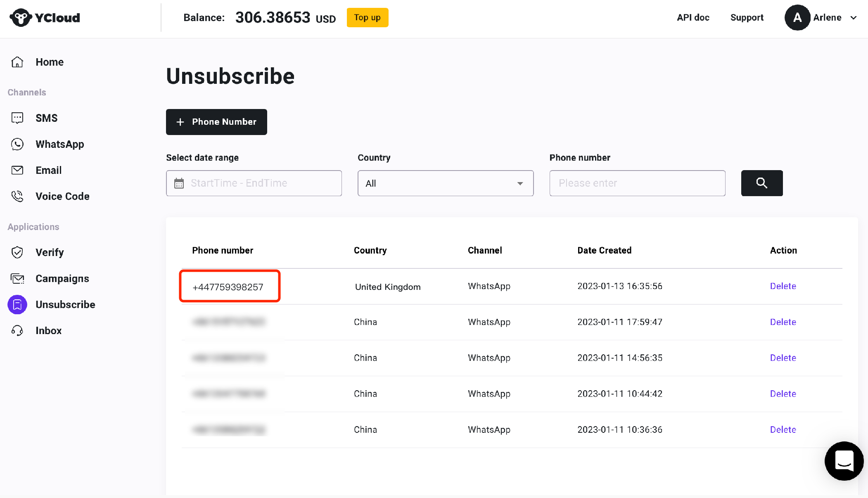Open the API doc link
Image resolution: width=868 pixels, height=498 pixels.
(x=693, y=18)
